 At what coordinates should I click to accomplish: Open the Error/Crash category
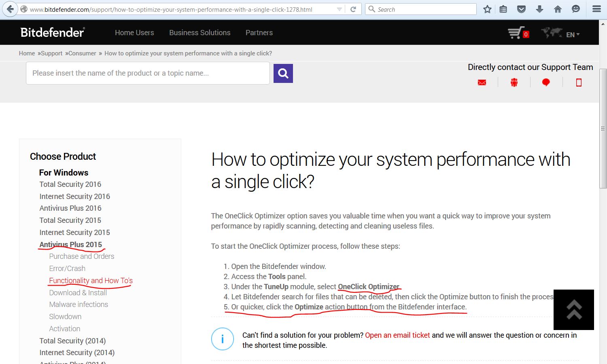(x=67, y=269)
